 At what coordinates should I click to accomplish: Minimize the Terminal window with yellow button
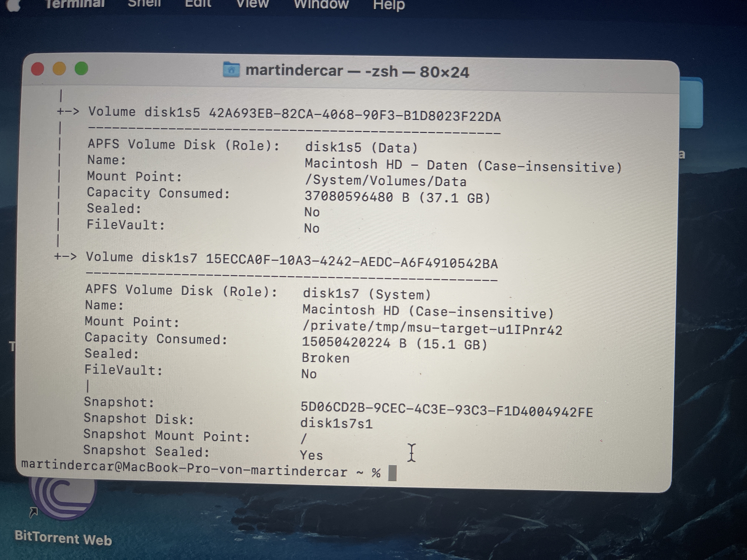click(59, 69)
